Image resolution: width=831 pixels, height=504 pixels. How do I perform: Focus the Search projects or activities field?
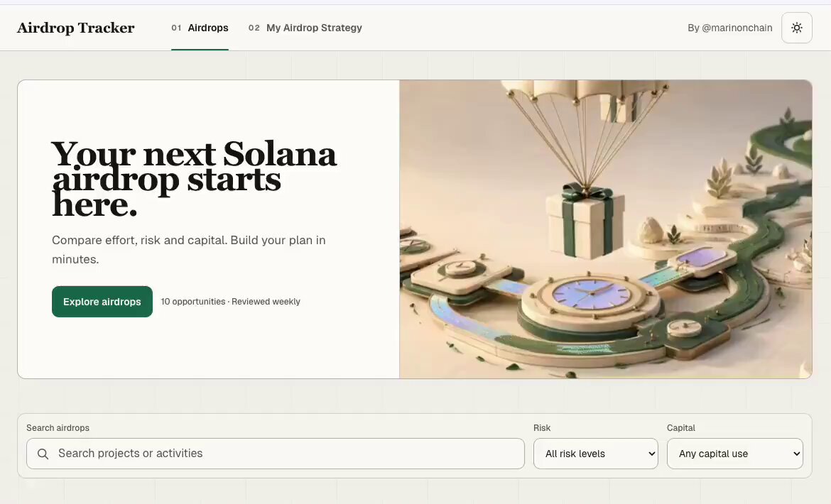pyautogui.click(x=276, y=454)
